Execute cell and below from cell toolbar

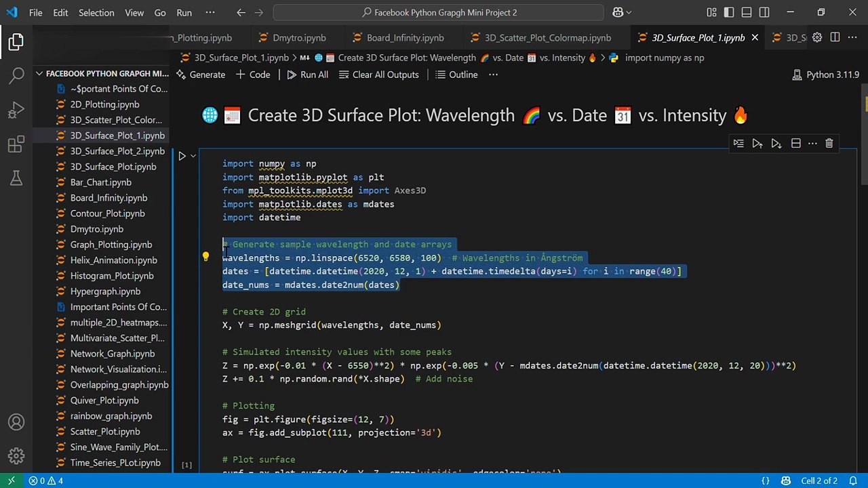tap(776, 143)
